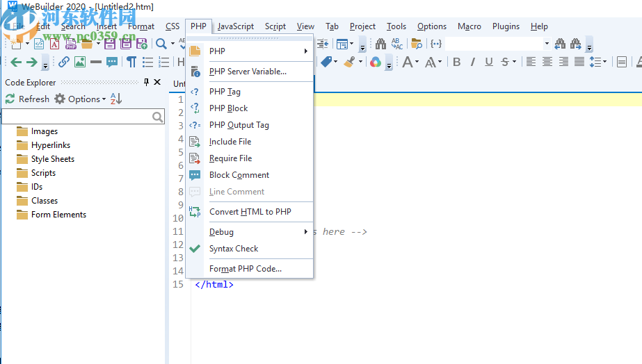The width and height of the screenshot is (642, 364).
Task: Open the Options dropdown in Code Explorer
Action: [x=80, y=99]
